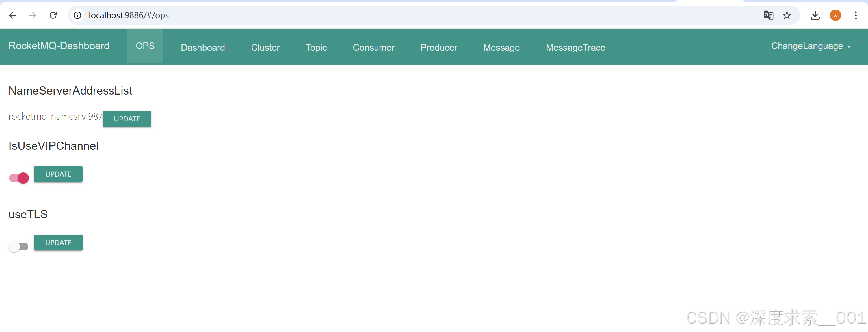
Task: Click the Google Translate icon
Action: [x=768, y=15]
